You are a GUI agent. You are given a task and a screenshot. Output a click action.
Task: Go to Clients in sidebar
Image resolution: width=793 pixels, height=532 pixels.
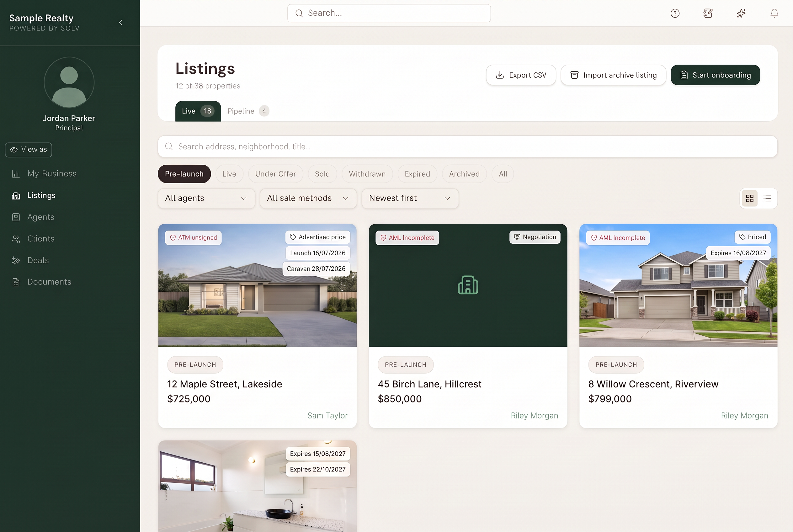[x=41, y=239]
